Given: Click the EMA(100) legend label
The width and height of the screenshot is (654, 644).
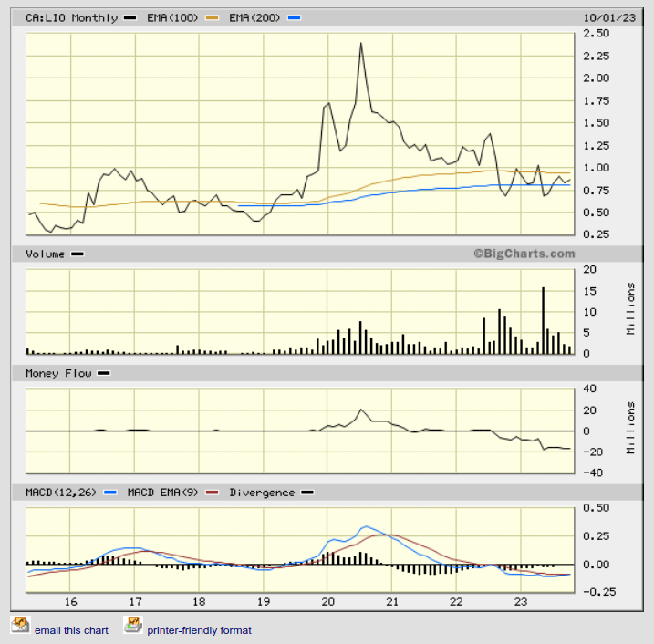Looking at the screenshot, I should point(172,18).
